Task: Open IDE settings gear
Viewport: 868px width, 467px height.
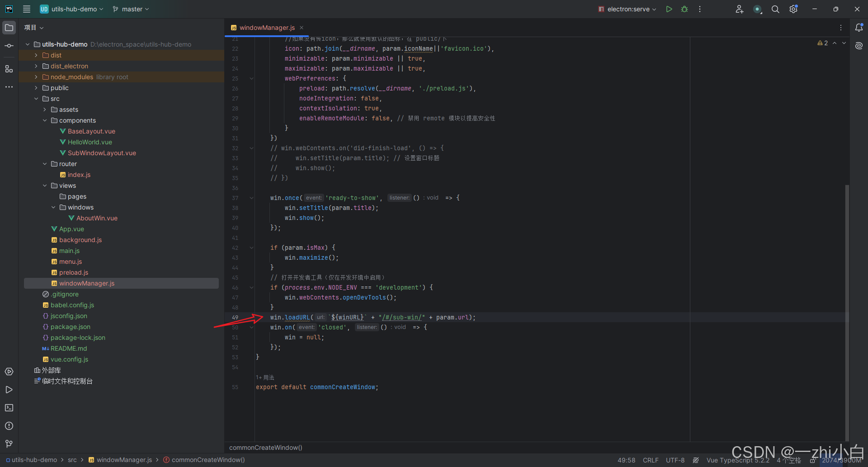Action: coord(793,9)
